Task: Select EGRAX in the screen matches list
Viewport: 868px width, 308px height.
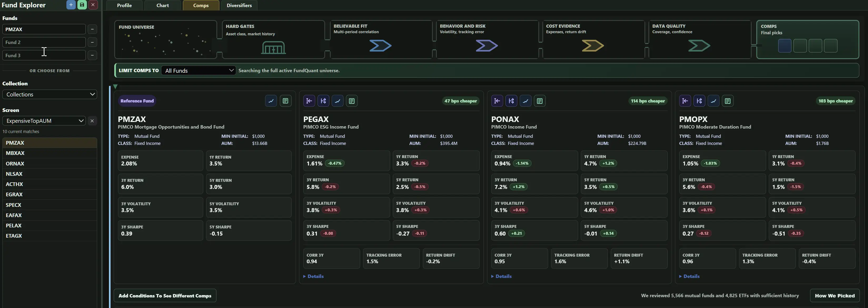Action: pos(49,194)
